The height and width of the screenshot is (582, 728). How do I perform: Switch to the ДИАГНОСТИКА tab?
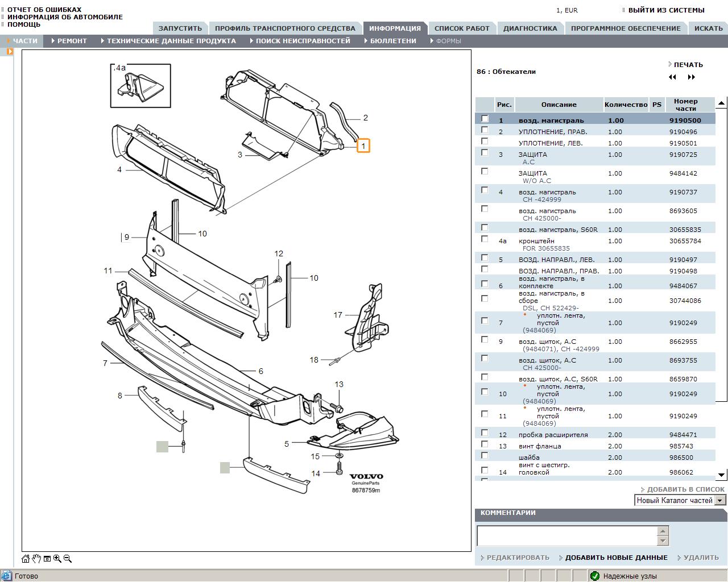click(530, 28)
